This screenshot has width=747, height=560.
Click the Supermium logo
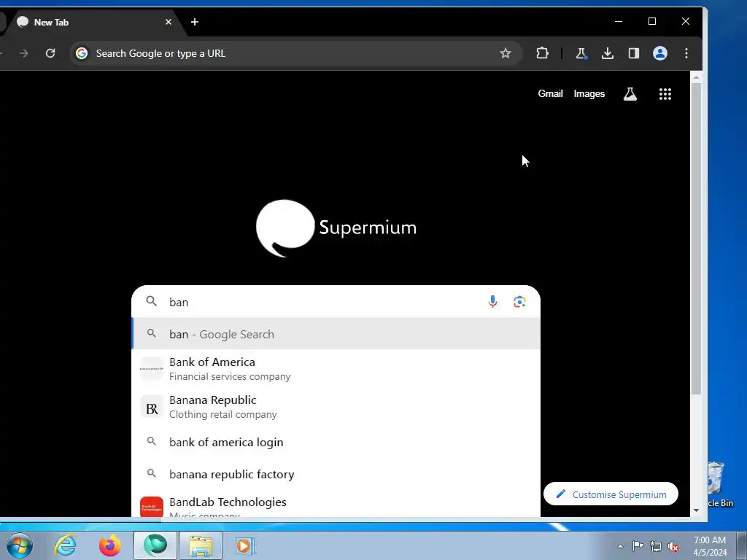point(336,228)
